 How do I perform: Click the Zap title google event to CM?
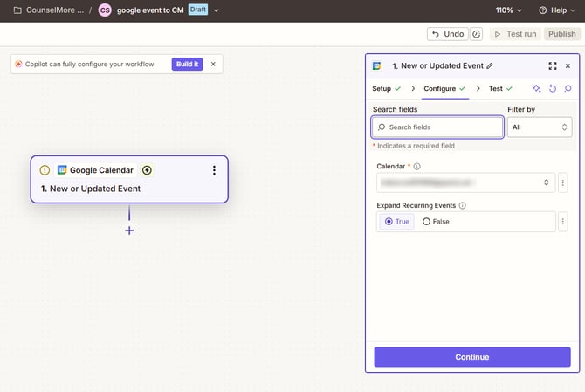pyautogui.click(x=150, y=10)
